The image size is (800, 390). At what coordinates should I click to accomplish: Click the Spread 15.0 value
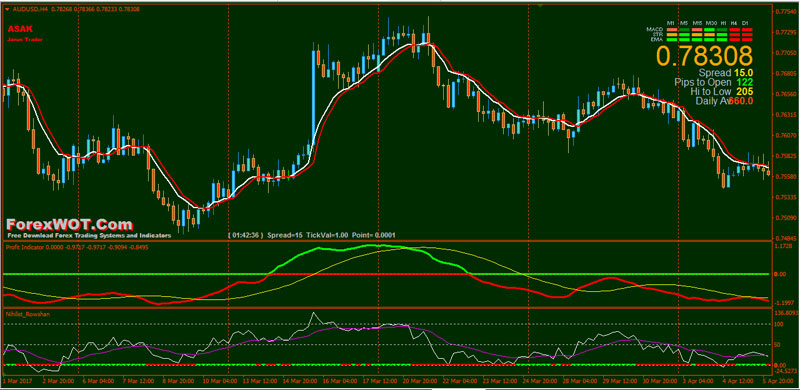[x=744, y=73]
